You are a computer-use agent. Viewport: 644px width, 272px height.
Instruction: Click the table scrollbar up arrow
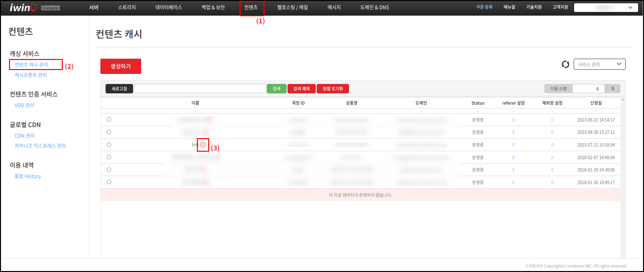pyautogui.click(x=623, y=100)
